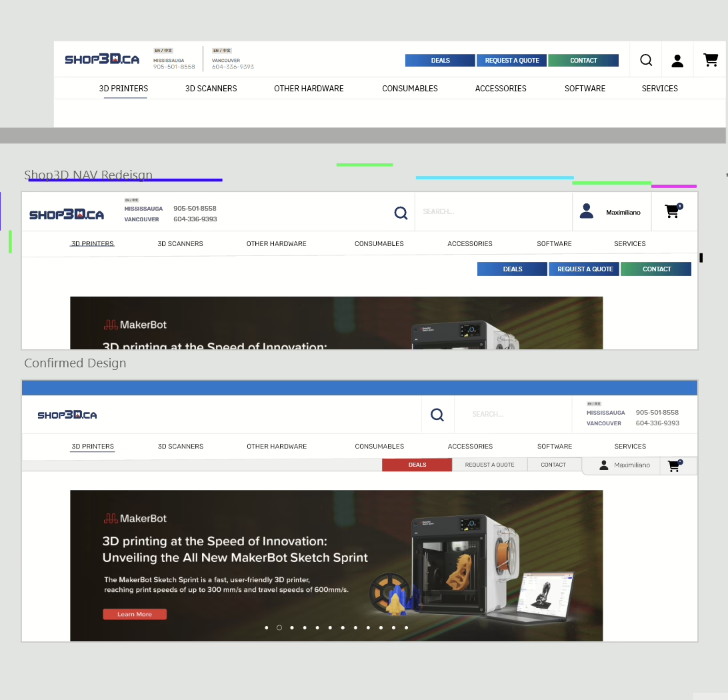Select ACCESSORIES in redesign nav bar
This screenshot has width=728, height=700.
[x=470, y=244]
